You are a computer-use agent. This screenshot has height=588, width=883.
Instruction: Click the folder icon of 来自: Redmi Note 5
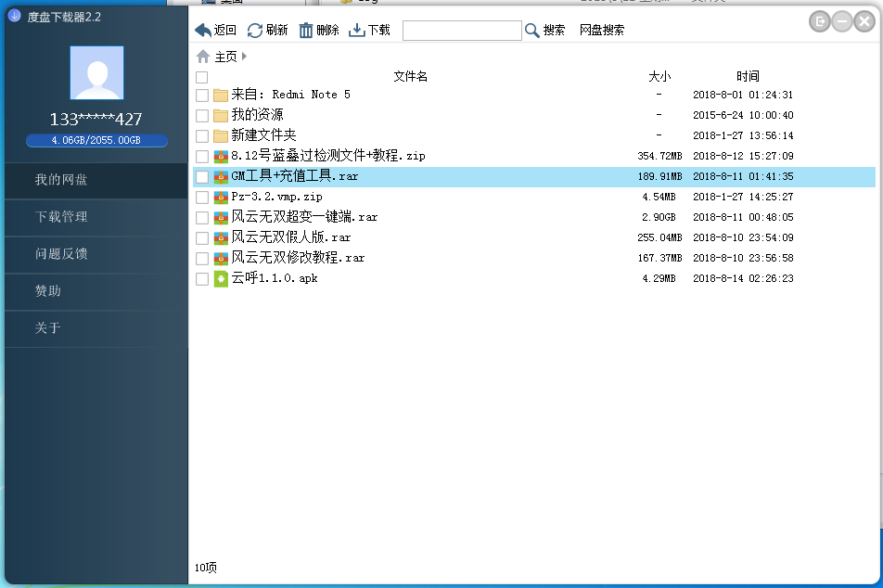(x=221, y=96)
